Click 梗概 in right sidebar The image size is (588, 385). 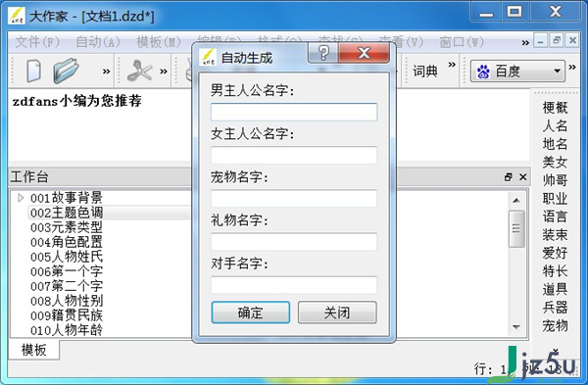click(x=555, y=108)
